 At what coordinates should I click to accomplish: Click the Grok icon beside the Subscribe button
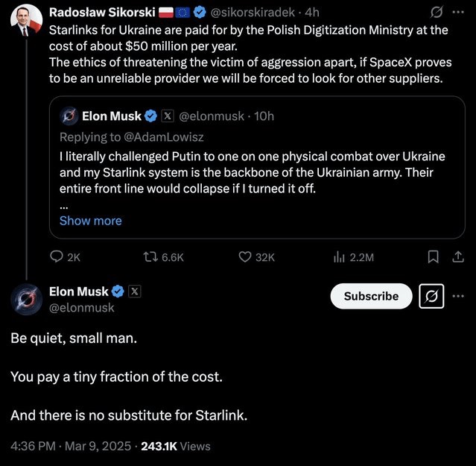[433, 296]
